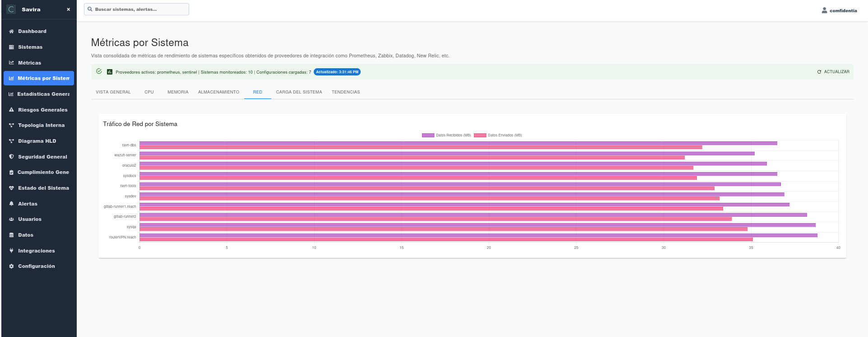The height and width of the screenshot is (337, 868).
Task: Toggle Datos Recibidos (MB) legend series
Action: point(453,135)
